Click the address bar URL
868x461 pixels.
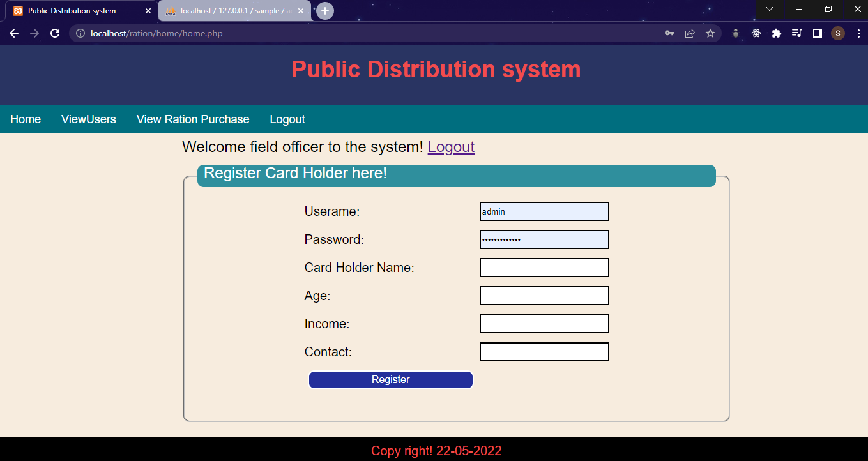[157, 33]
